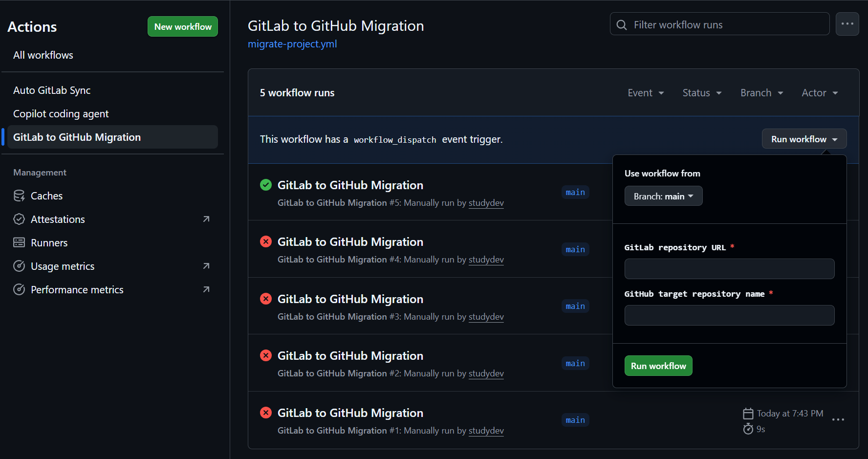This screenshot has height=459, width=868.
Task: Open All workflows in the sidebar
Action: coord(43,55)
